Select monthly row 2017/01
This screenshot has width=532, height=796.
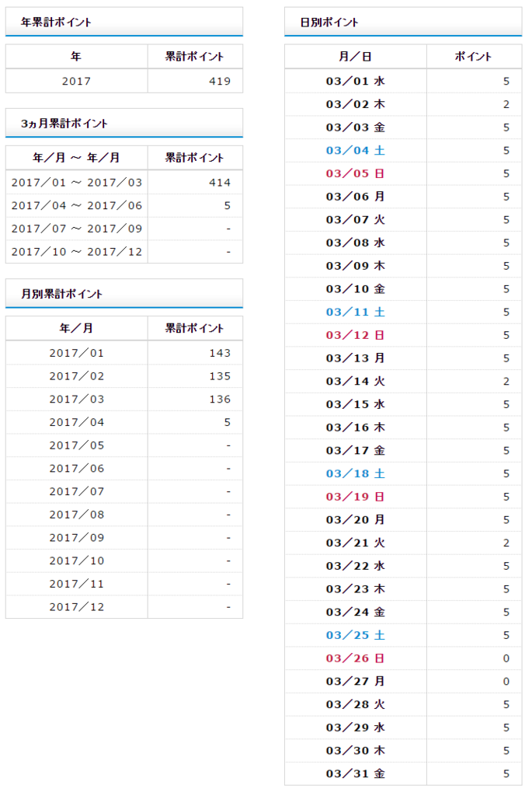tap(124, 354)
